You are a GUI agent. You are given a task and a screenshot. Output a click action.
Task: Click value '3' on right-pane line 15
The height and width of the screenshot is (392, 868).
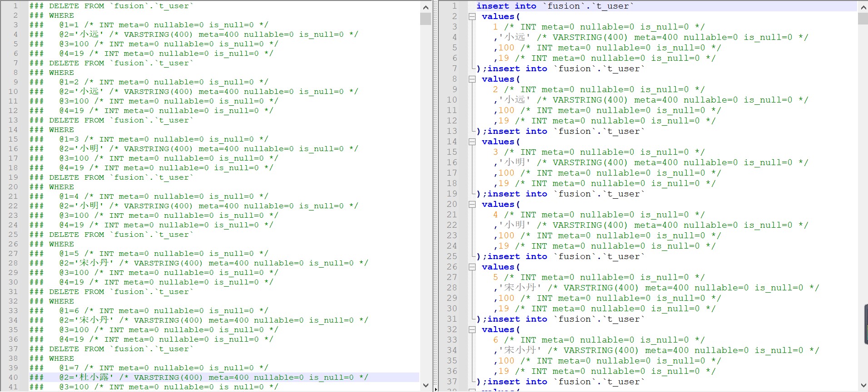point(496,152)
